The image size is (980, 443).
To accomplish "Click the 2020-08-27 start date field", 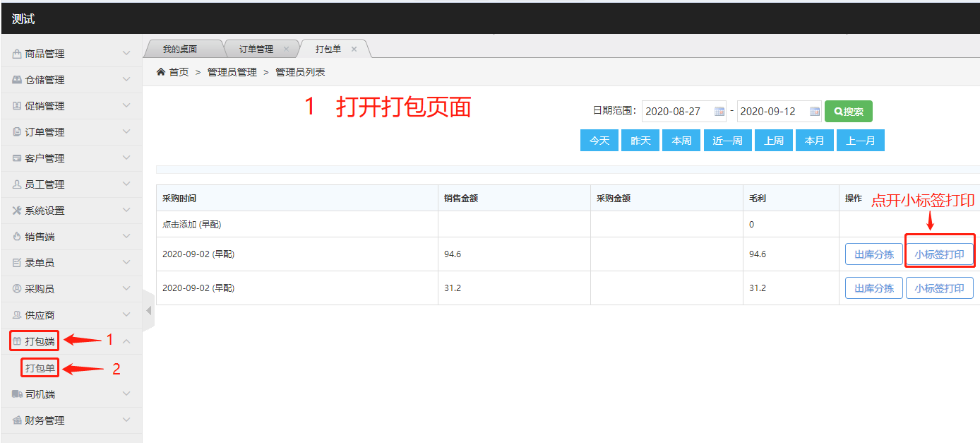I will tap(677, 112).
